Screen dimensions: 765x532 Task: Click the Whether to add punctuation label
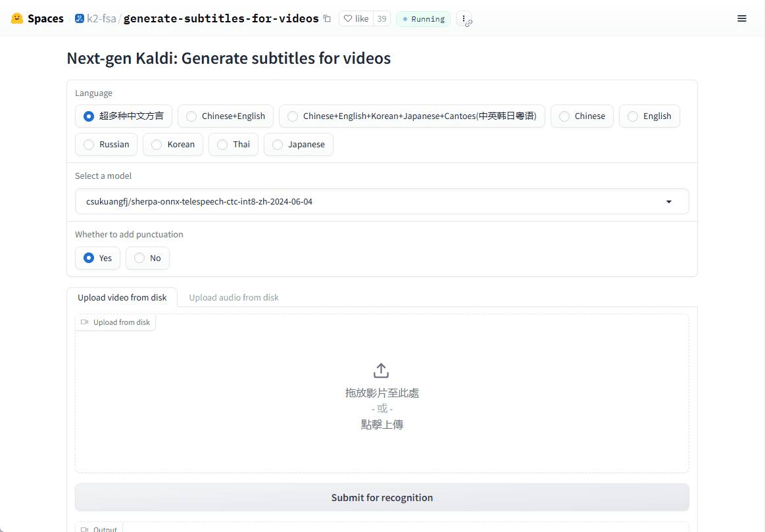tap(130, 235)
